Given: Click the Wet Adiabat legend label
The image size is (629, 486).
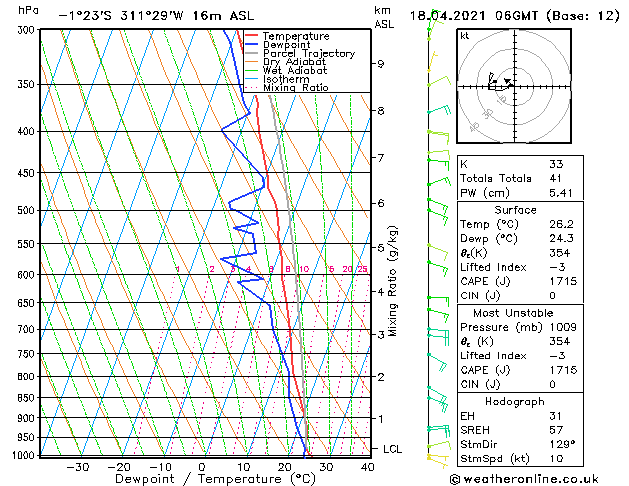Looking at the screenshot, I should (295, 71).
